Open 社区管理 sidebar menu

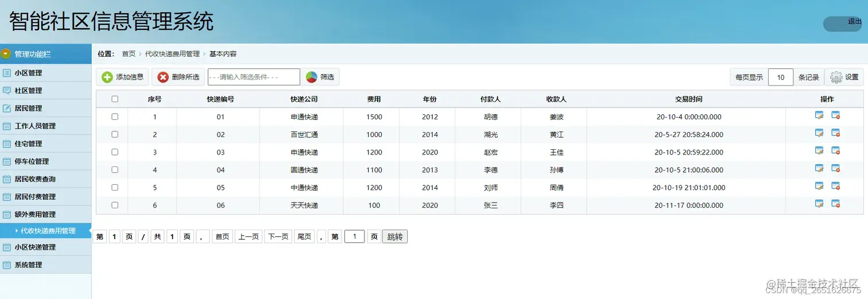click(x=46, y=91)
